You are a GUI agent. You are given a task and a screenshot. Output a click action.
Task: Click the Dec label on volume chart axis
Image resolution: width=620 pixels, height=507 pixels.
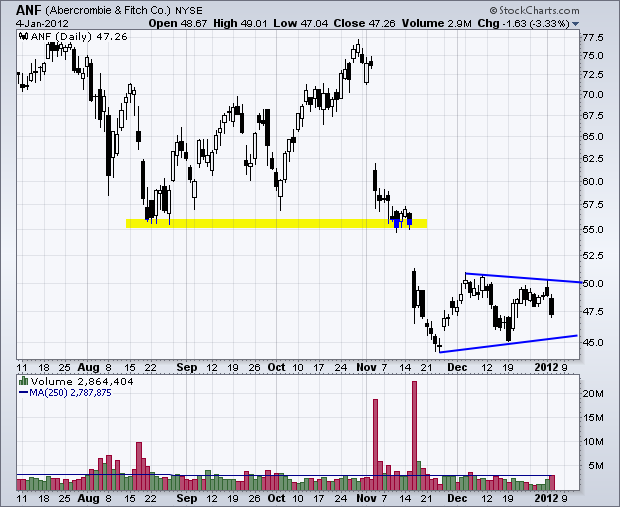457,498
